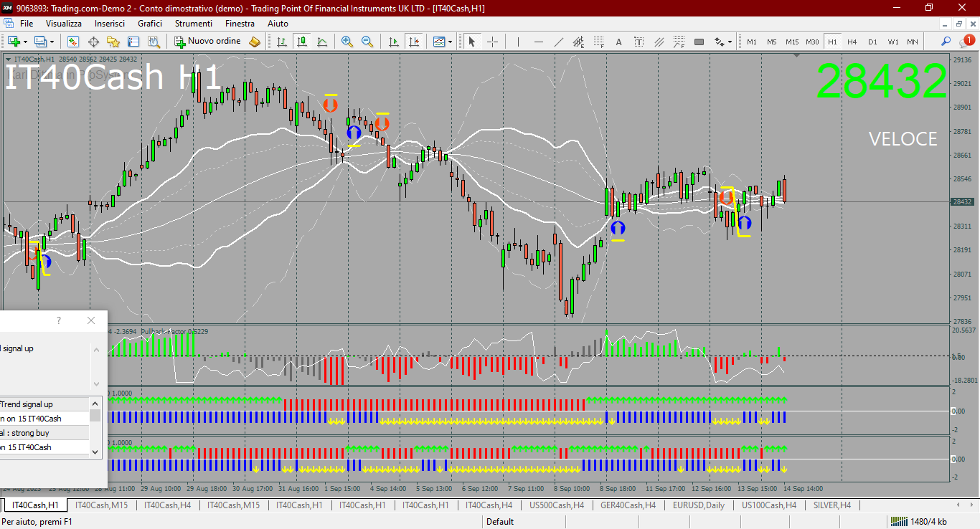Open the EURUSD,Daily chart tab
The height and width of the screenshot is (529, 980).
[699, 505]
